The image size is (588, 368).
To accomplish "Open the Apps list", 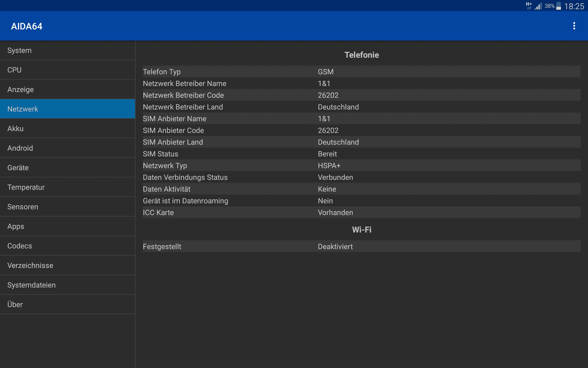I will coord(68,226).
